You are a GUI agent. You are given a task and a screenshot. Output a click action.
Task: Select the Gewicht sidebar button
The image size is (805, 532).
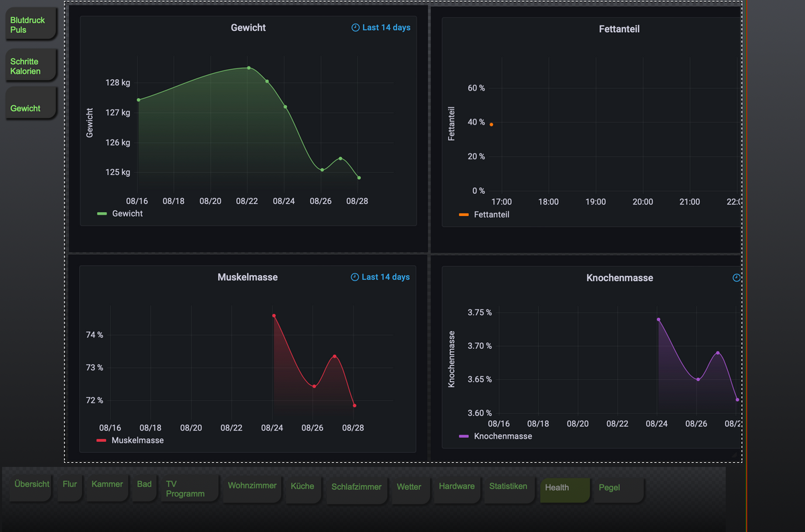(x=30, y=104)
